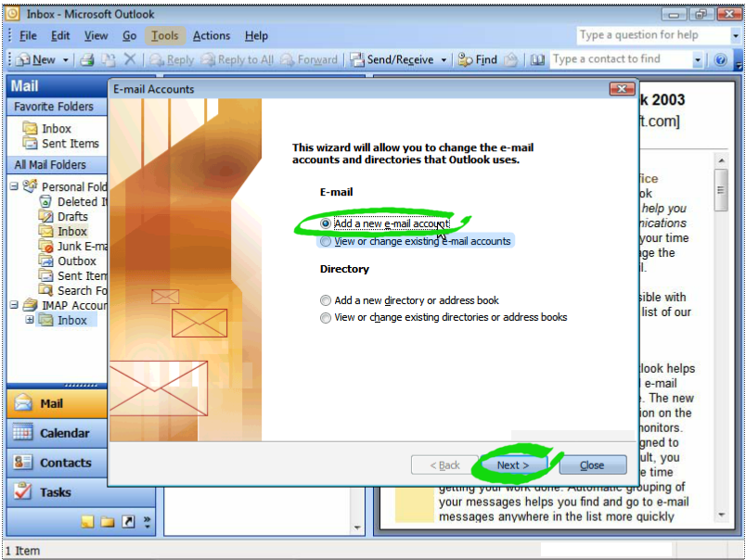The width and height of the screenshot is (746, 560).
Task: Switch to the Mail pane
Action: pos(58,403)
